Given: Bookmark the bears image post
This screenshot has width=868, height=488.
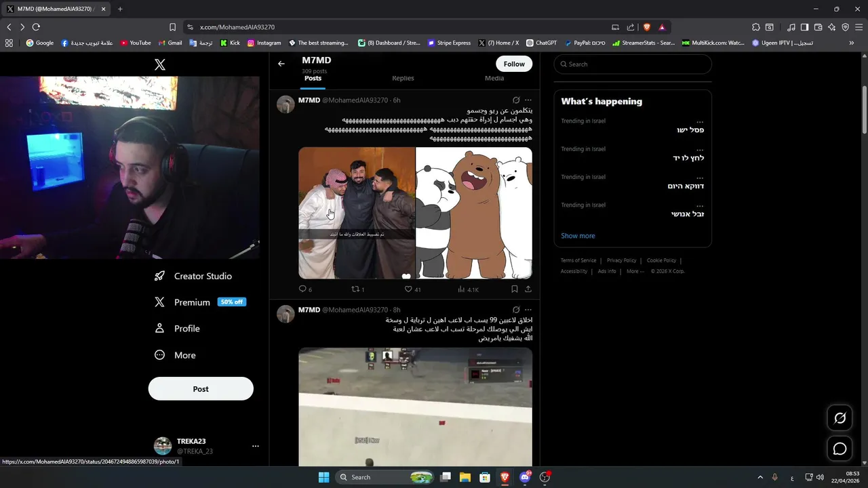Looking at the screenshot, I should 515,289.
